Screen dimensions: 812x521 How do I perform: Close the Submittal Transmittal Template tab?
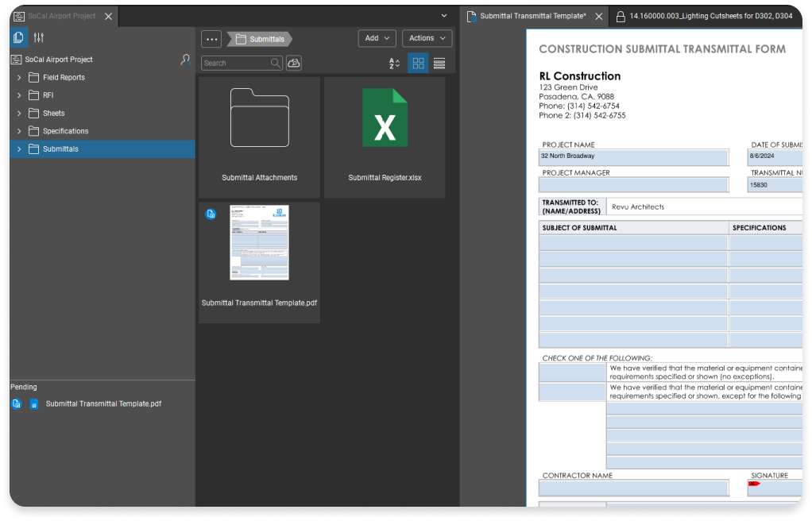pyautogui.click(x=598, y=16)
